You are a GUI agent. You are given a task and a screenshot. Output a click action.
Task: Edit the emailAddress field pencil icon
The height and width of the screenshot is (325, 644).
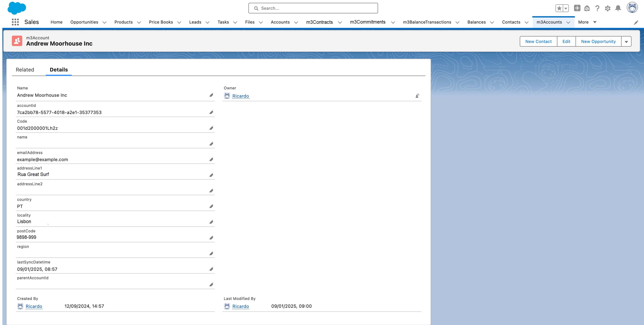point(211,159)
